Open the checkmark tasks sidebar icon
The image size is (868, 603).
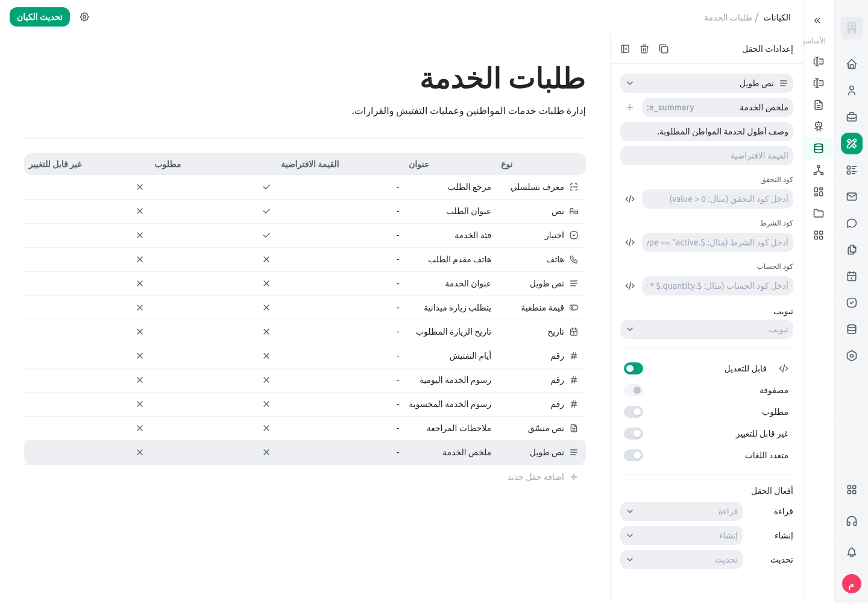852,303
